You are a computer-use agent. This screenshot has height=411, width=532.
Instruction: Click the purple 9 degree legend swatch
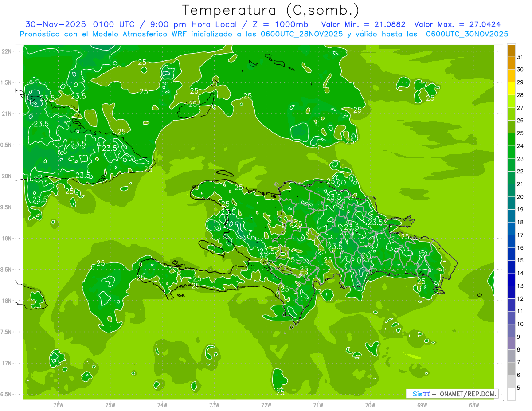click(511, 331)
